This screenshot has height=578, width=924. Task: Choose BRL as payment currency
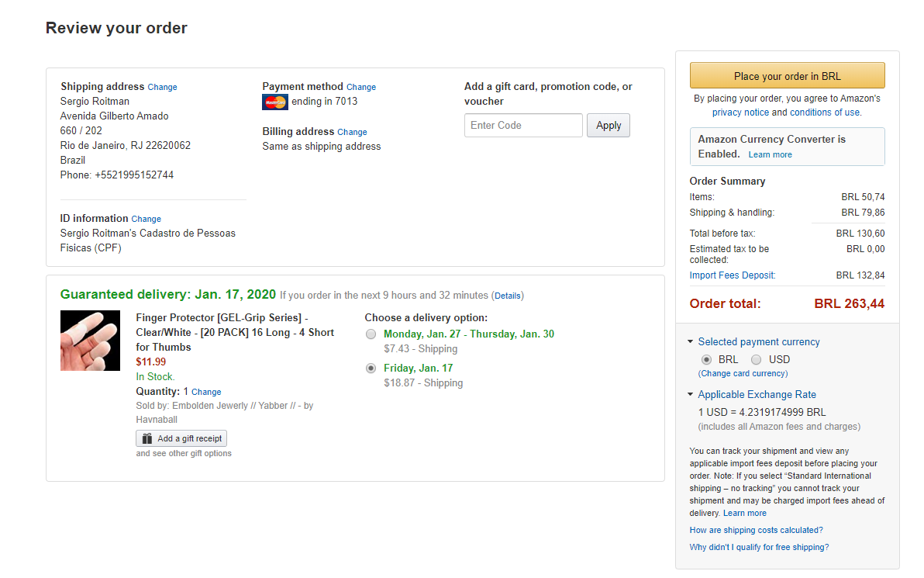pos(706,360)
